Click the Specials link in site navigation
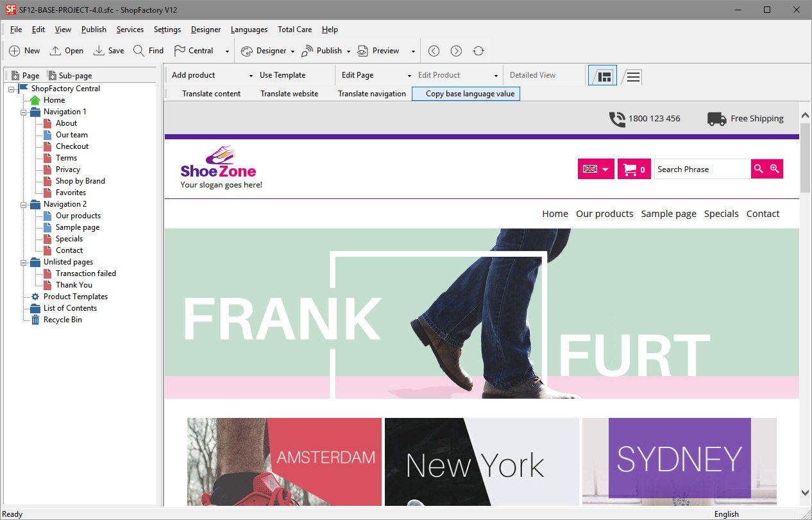The width and height of the screenshot is (812, 520). [x=721, y=214]
